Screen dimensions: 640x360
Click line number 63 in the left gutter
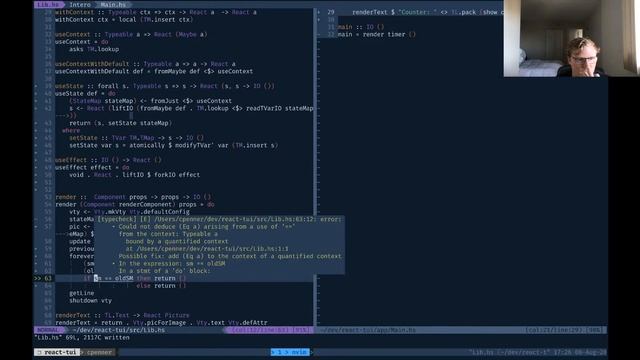(x=48, y=278)
